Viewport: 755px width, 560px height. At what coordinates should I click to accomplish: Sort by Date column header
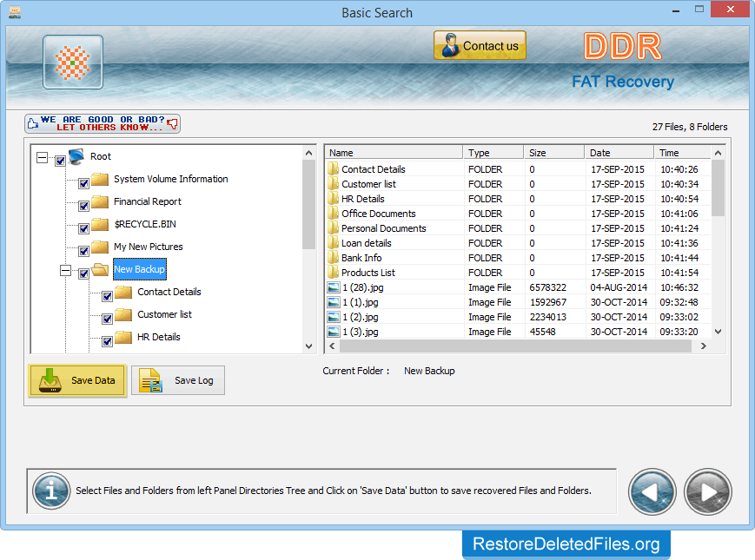point(619,153)
